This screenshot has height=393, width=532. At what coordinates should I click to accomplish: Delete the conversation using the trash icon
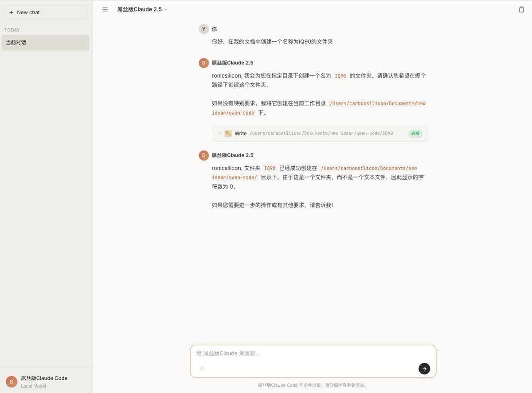tap(521, 9)
